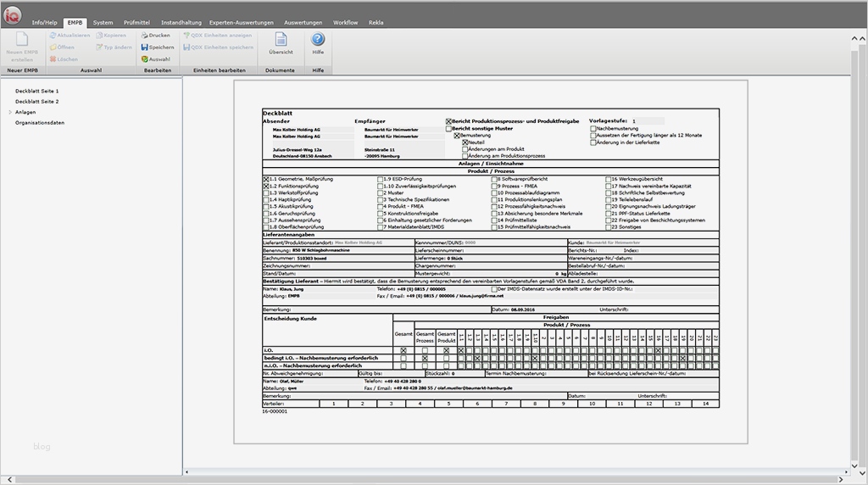
Task: Expand the Anlagen tree node arrow
Action: tap(10, 112)
